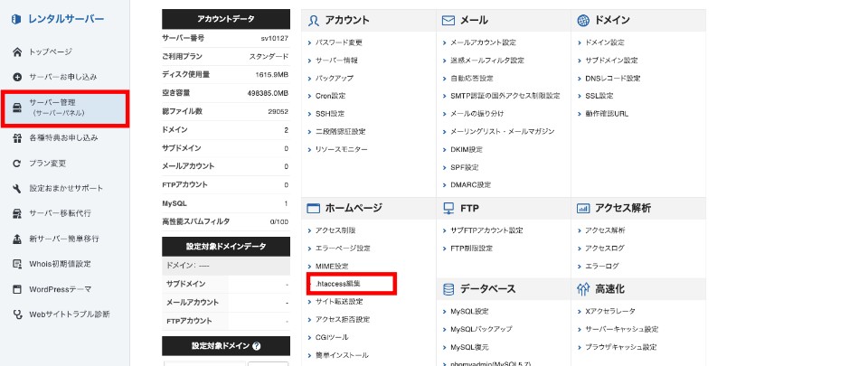The height and width of the screenshot is (366, 868).
Task: Click the wrench icon beside 設定おまかせサポート
Action: [17, 188]
